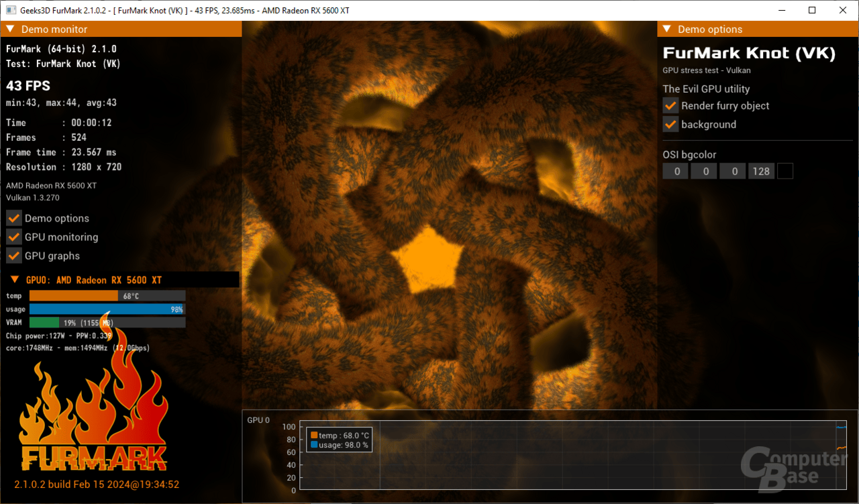Viewport: 859px width, 504px height.
Task: Click the FurMark Knot (VK) heading
Action: (749, 53)
